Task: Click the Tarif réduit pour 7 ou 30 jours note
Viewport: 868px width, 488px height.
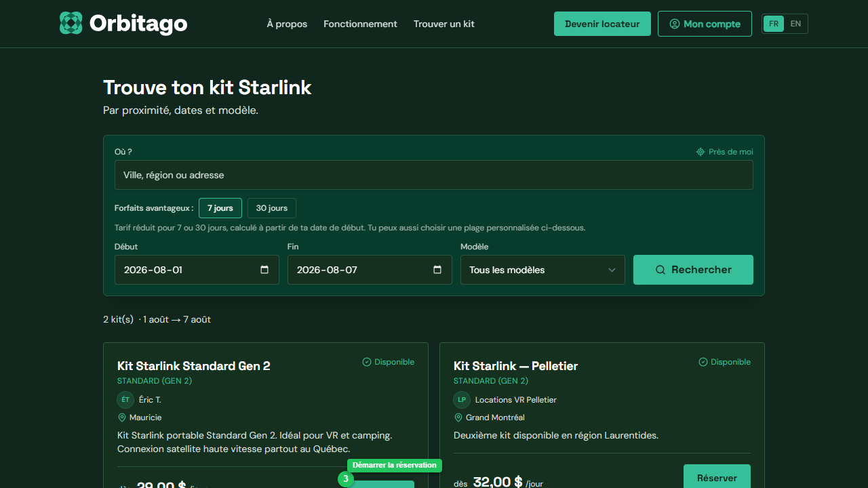Action: (350, 228)
